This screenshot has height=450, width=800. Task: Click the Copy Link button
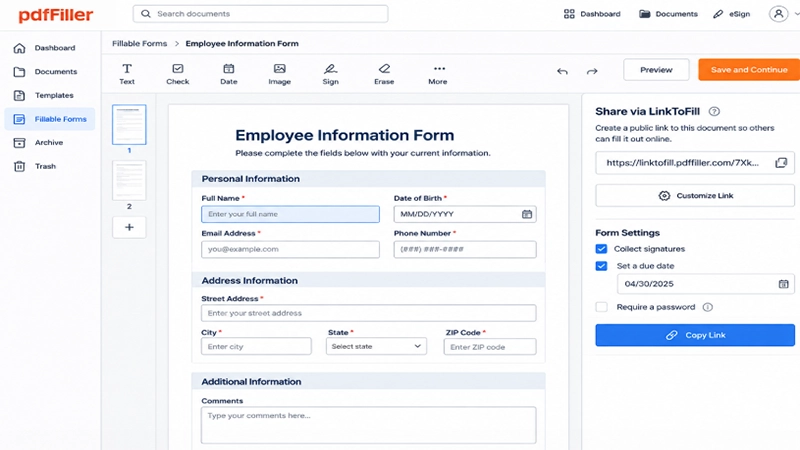[x=695, y=335]
